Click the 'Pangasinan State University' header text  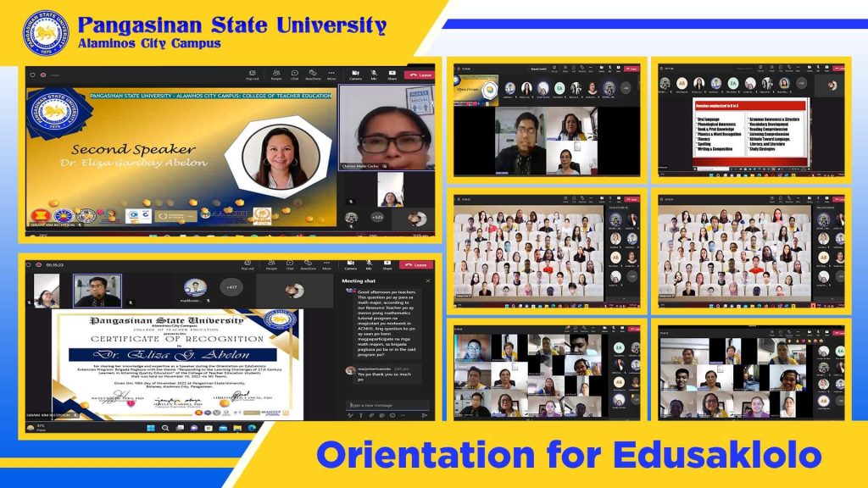pyautogui.click(x=232, y=25)
